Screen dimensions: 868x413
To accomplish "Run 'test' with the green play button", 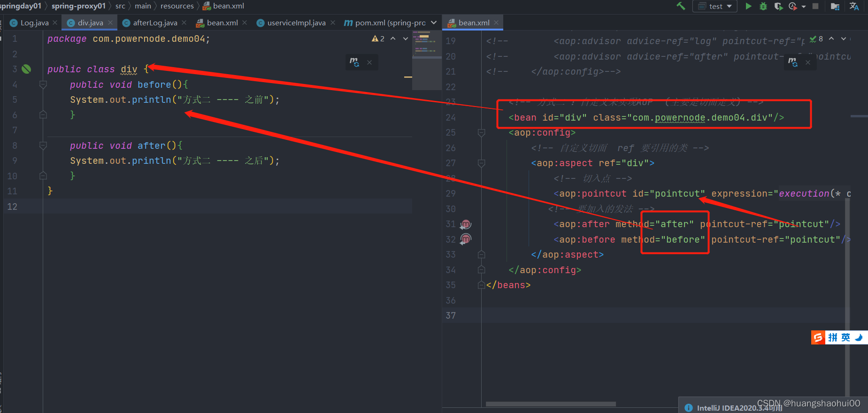I will pos(748,6).
